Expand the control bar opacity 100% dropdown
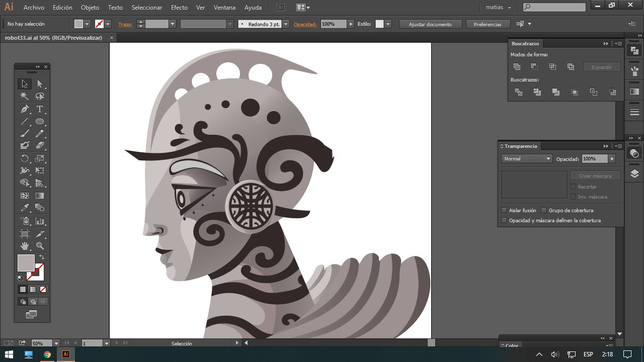This screenshot has width=644, height=362. (350, 24)
